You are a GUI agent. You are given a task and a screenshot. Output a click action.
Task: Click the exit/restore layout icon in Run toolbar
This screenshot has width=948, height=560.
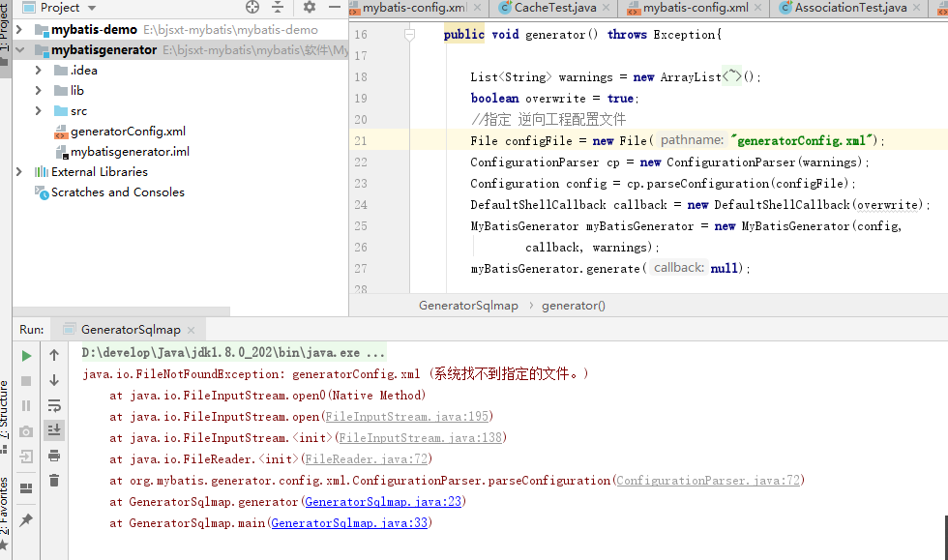[x=26, y=457]
